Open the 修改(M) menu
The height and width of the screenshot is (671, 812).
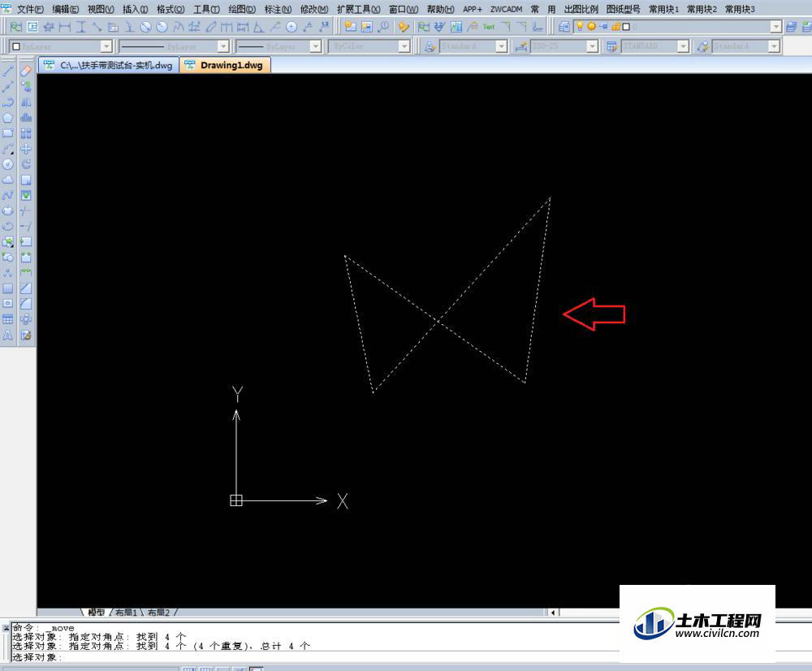coord(313,9)
